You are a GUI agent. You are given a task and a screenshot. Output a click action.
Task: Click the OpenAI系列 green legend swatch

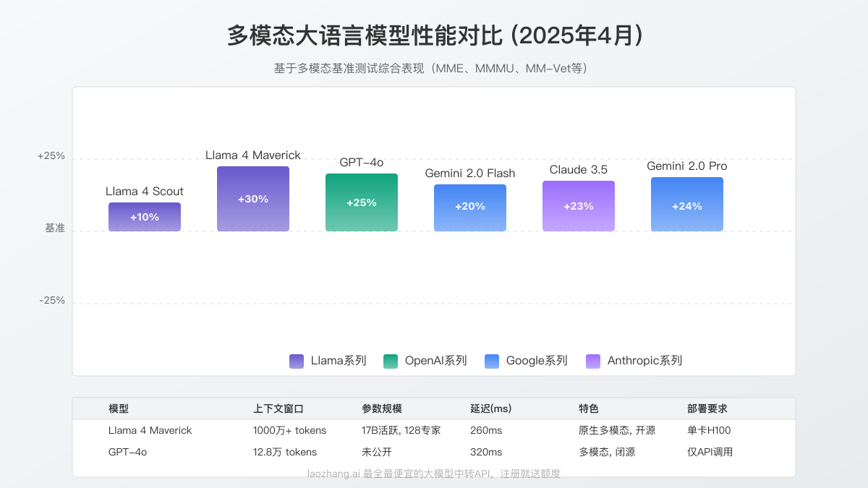[391, 361]
